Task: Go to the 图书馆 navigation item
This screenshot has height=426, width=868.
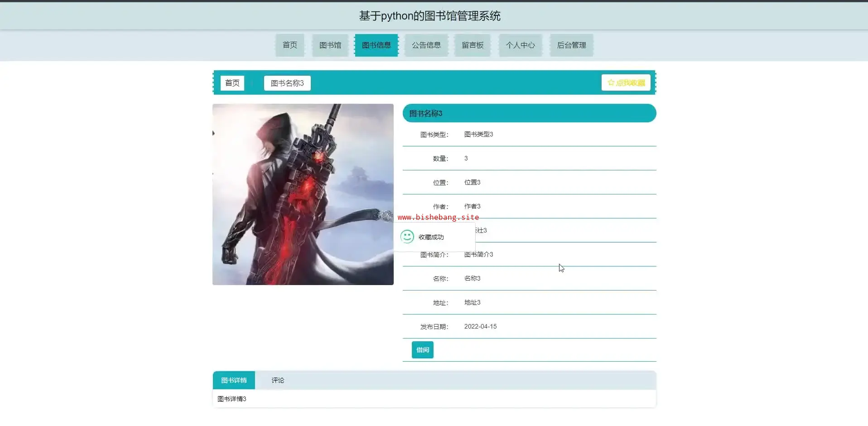Action: (x=330, y=45)
